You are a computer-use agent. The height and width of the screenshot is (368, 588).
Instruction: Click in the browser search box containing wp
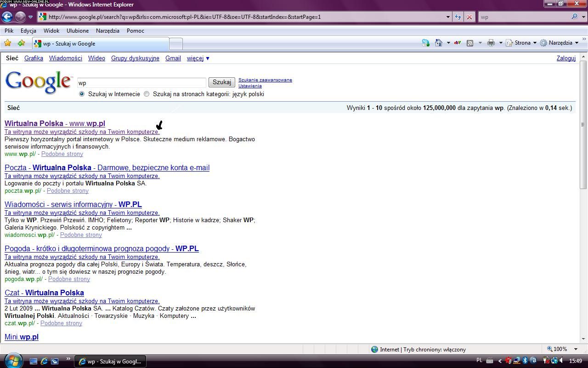point(524,17)
